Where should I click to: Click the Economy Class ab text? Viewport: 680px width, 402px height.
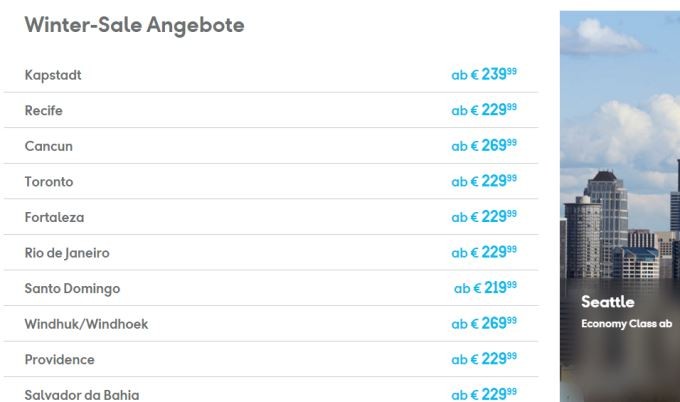tap(627, 324)
